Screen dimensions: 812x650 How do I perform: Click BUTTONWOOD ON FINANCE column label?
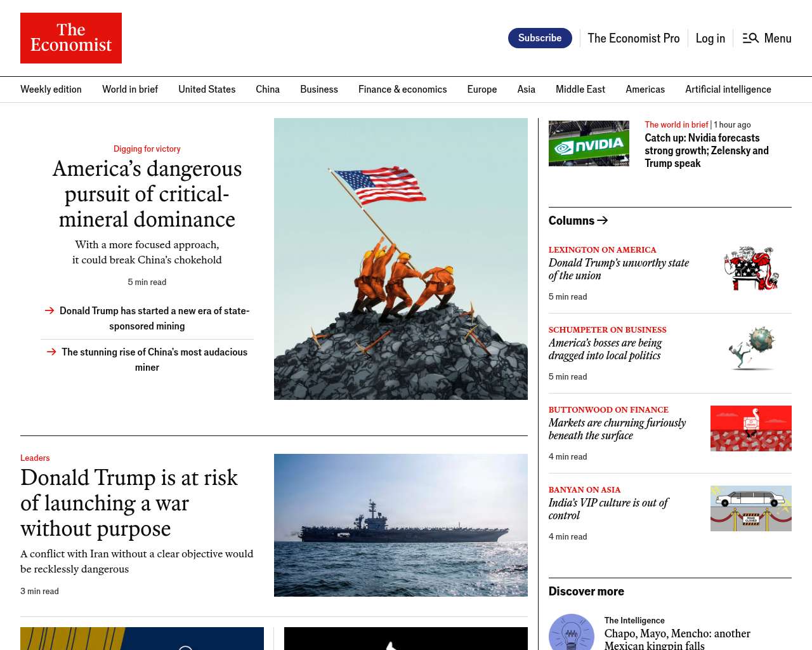coord(608,410)
